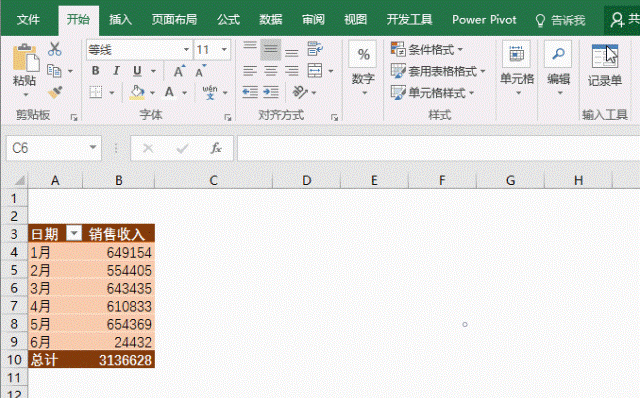Screen dimensions: 640x398
Task: Apply the yellow fill color bucket
Action: coord(137,93)
